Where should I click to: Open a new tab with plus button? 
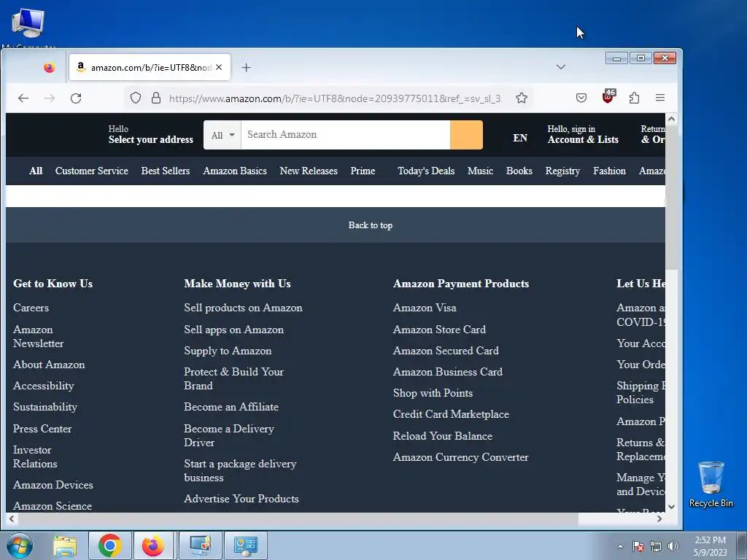246,68
